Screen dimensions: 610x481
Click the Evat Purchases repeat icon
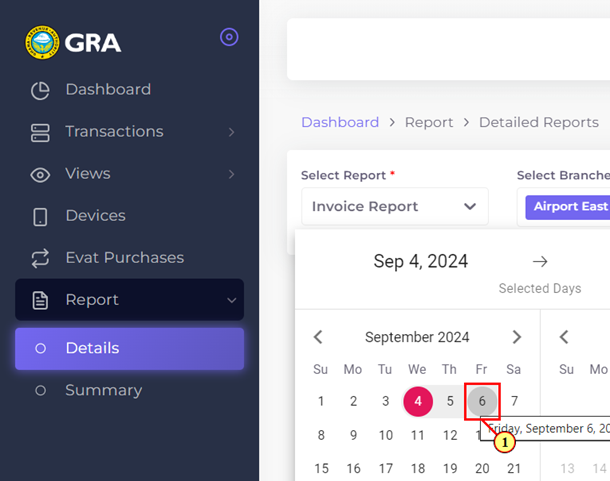[40, 258]
